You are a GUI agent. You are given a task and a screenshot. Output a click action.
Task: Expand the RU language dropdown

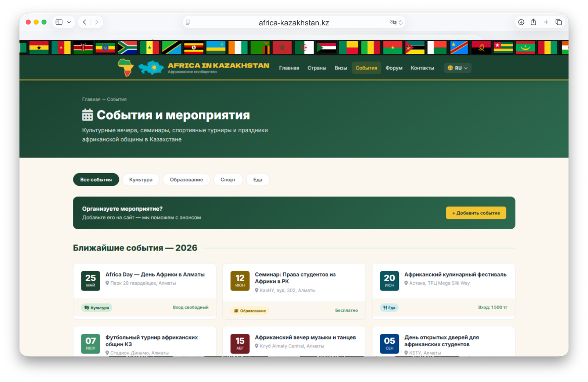click(458, 68)
